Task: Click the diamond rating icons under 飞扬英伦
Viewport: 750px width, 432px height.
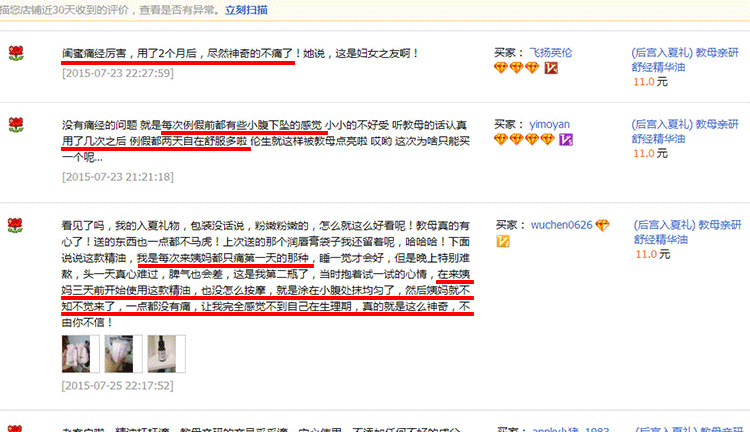Action: point(517,68)
